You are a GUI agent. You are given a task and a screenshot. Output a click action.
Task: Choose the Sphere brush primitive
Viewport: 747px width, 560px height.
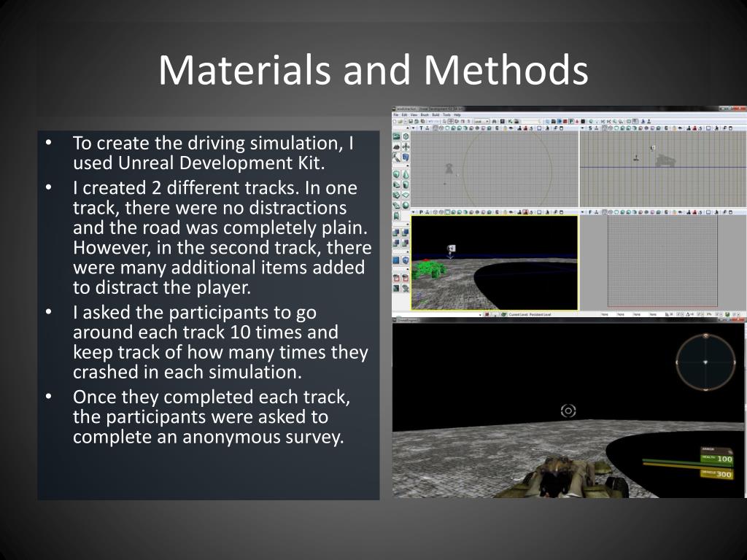coord(406,205)
